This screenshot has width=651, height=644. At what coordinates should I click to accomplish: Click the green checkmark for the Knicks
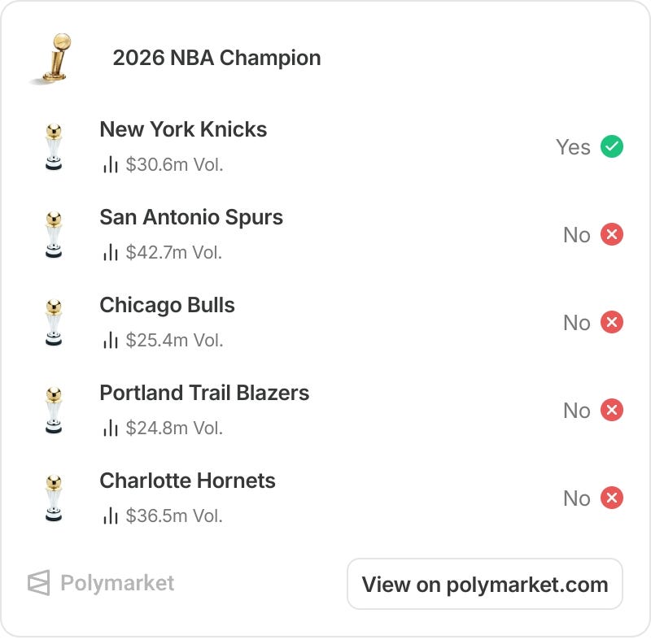pyautogui.click(x=612, y=146)
